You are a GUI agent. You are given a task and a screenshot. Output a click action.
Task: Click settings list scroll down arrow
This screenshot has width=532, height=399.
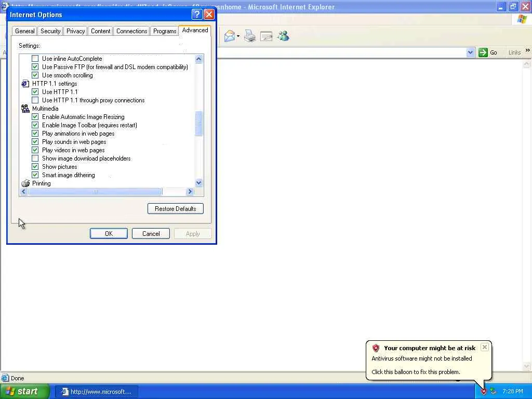tap(199, 183)
